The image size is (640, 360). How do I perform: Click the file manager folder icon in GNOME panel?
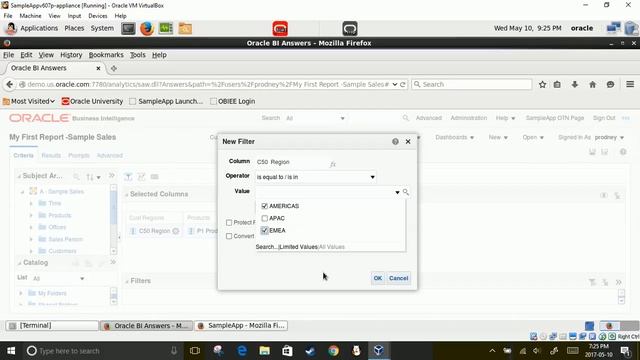[x=185, y=29]
